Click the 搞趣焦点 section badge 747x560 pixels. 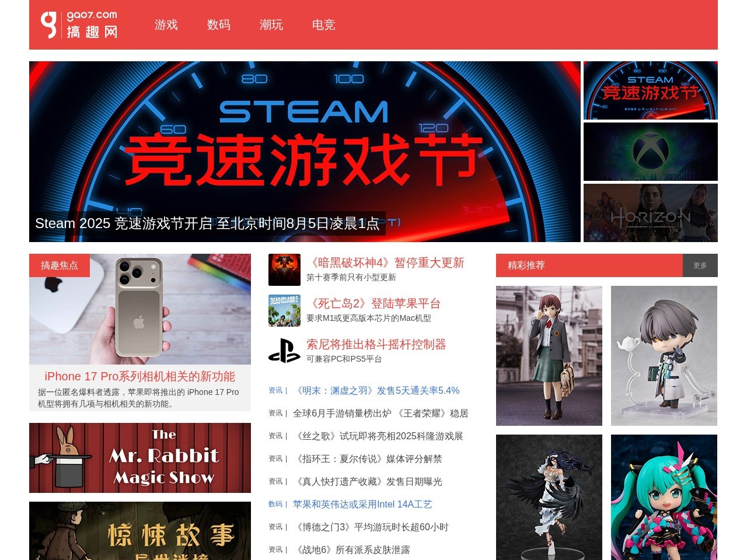pos(59,265)
